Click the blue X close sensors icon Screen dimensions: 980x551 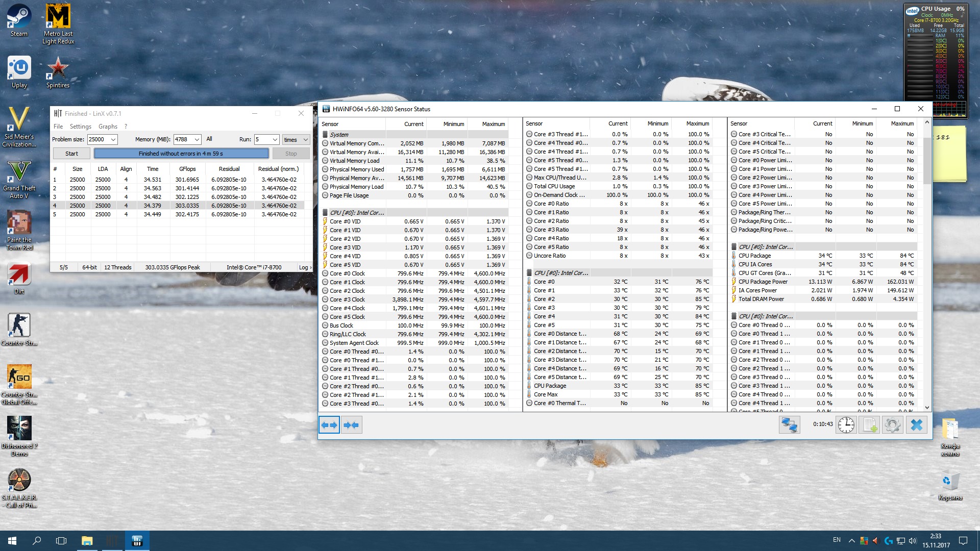tap(916, 425)
